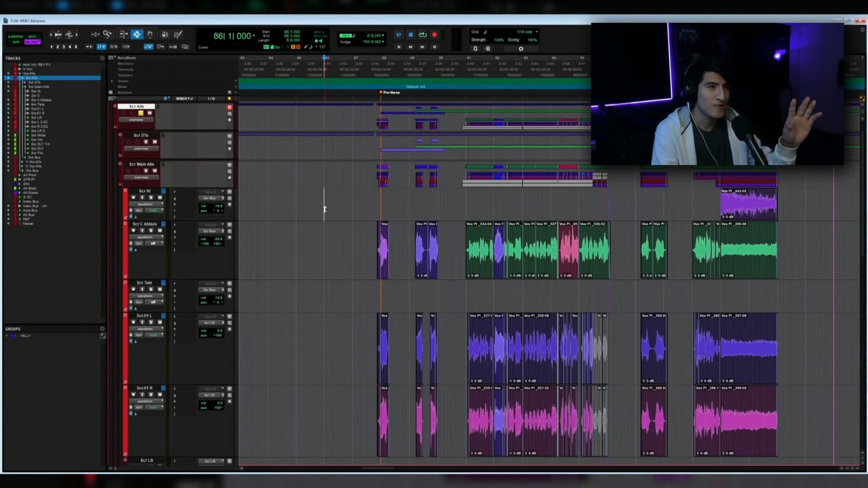Screen dimensions: 868x488
Task: Enable Loop Playback in the transport
Action: coord(423,35)
